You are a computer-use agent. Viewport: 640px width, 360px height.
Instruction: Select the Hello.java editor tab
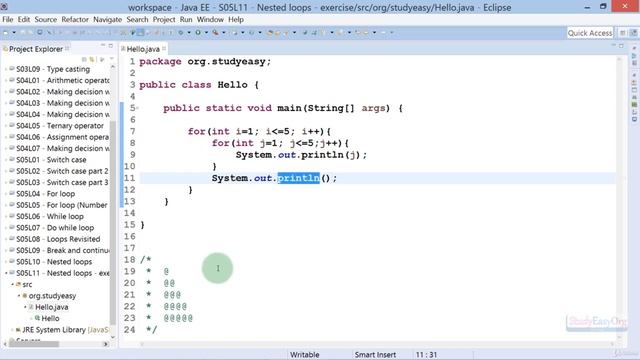point(143,49)
